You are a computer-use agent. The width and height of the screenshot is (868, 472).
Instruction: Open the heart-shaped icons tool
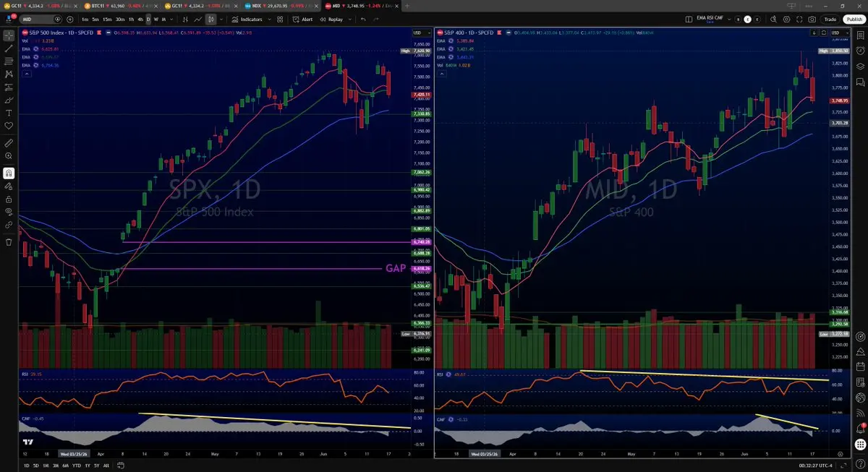coord(9,126)
